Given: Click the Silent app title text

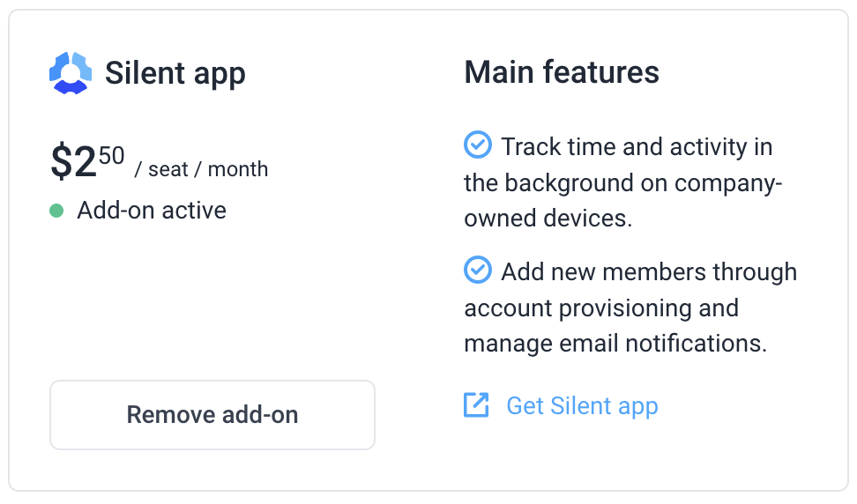Looking at the screenshot, I should (175, 74).
